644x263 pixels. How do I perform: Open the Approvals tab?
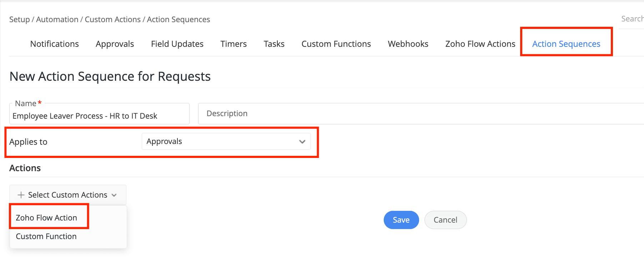(115, 44)
